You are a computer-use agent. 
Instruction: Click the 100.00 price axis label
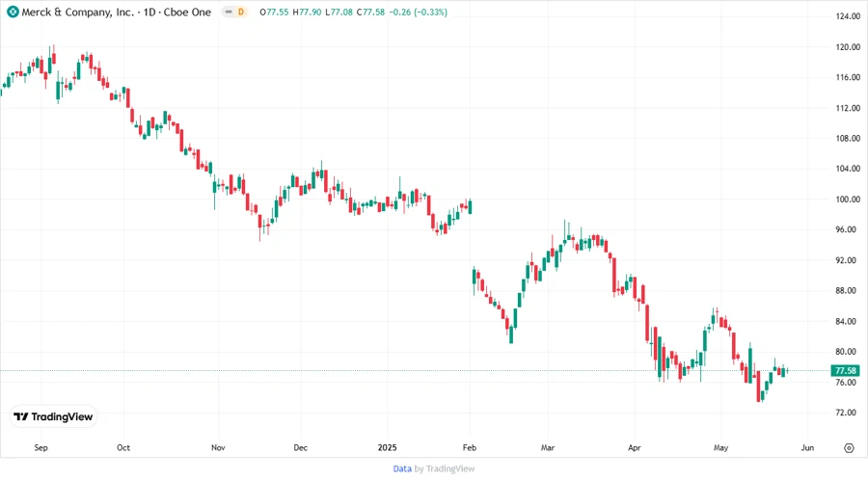848,200
